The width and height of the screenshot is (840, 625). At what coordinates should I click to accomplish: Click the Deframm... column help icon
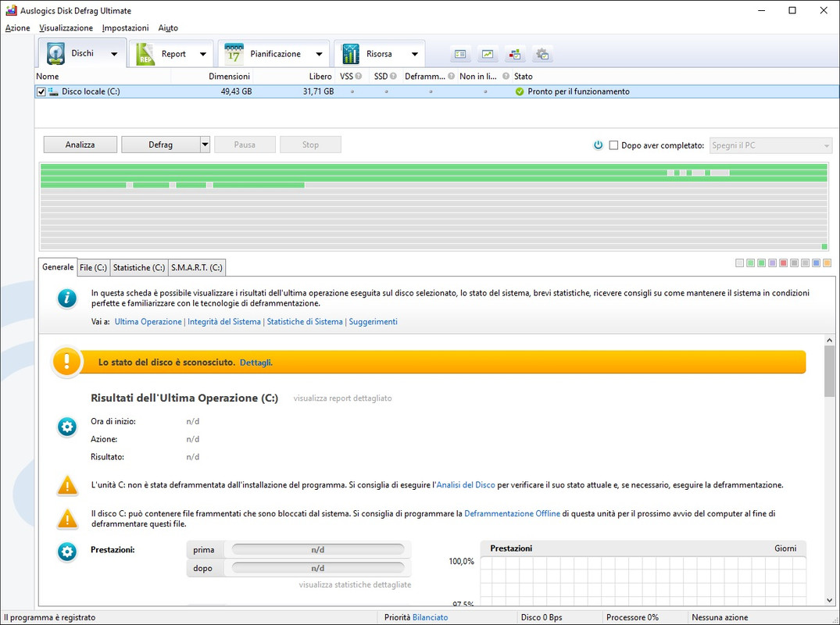click(451, 76)
